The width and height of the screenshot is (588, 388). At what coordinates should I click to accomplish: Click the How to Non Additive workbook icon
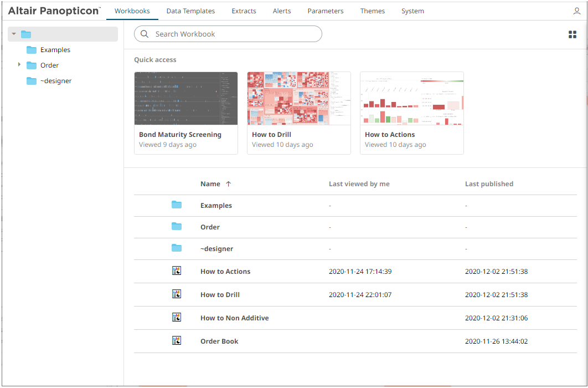pos(177,317)
